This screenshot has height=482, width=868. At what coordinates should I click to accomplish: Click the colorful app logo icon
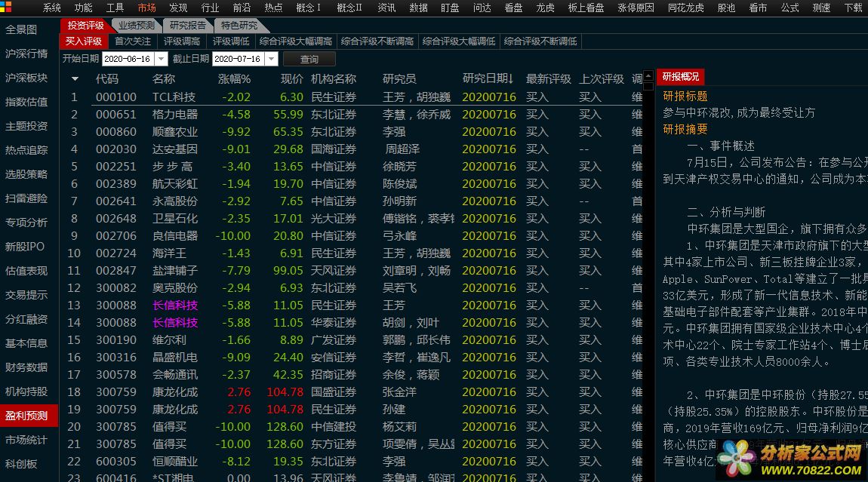click(x=6, y=7)
